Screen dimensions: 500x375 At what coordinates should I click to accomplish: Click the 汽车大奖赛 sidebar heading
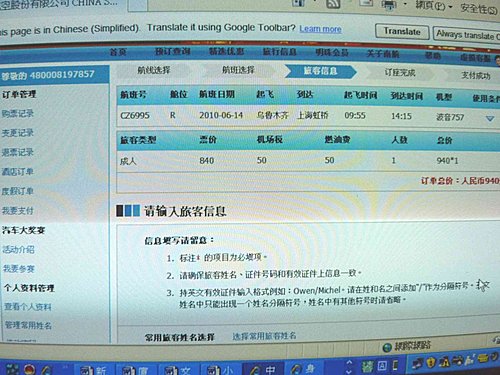point(23,230)
